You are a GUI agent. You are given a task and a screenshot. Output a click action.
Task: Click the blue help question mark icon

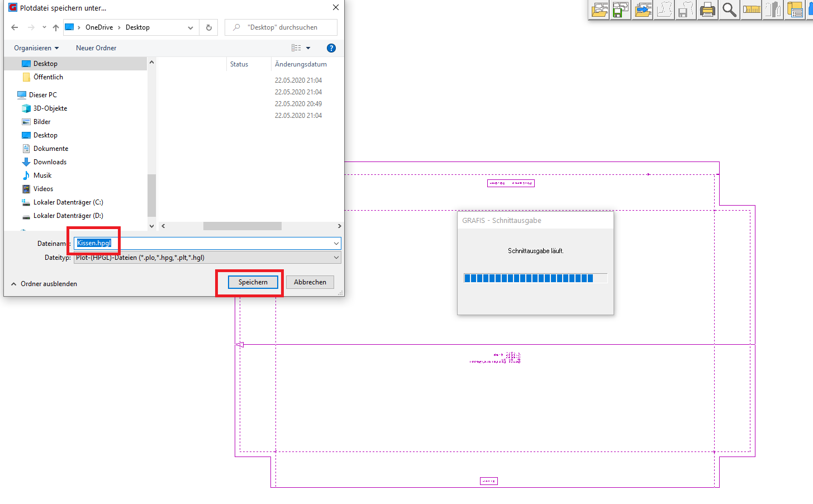coord(331,48)
